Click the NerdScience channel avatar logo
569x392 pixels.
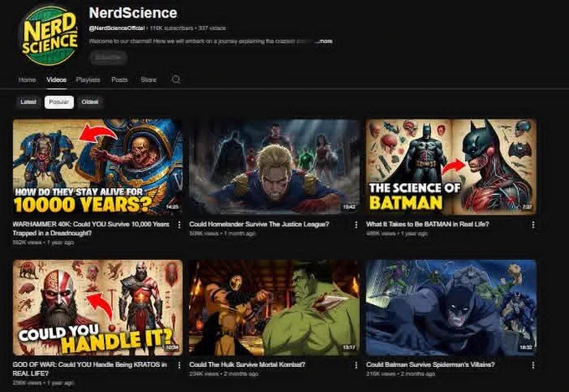(49, 35)
